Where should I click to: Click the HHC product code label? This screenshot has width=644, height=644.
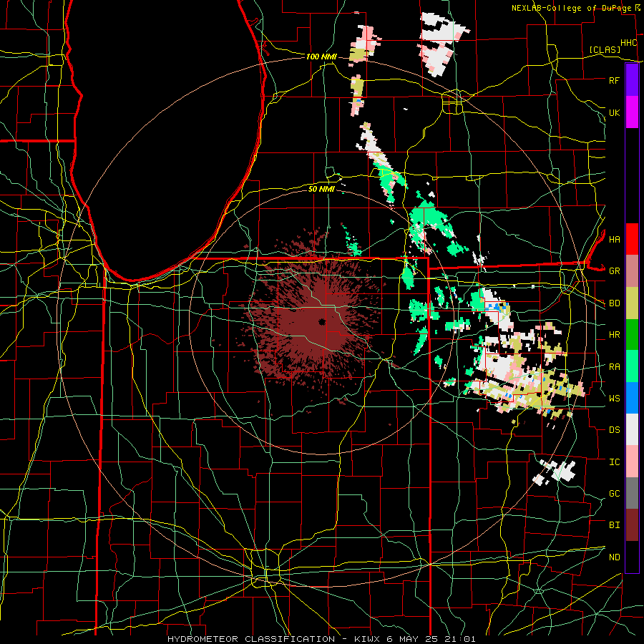pos(628,43)
